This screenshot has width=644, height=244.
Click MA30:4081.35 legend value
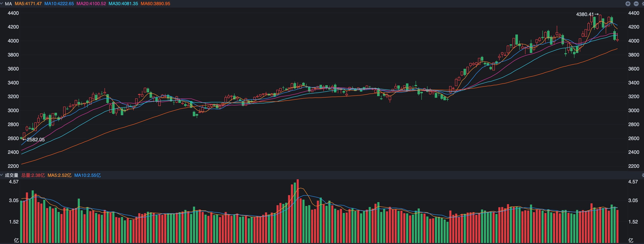point(123,4)
